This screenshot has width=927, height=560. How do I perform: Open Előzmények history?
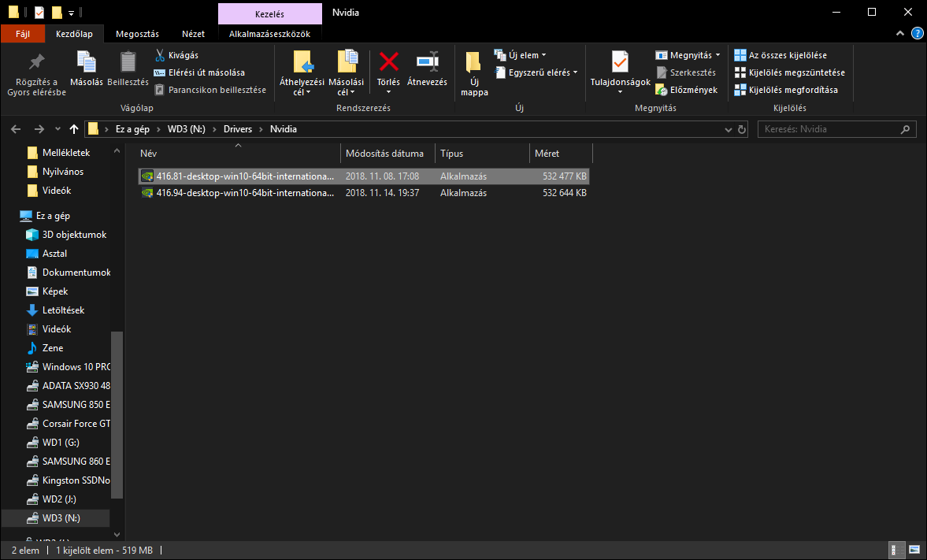tap(686, 90)
